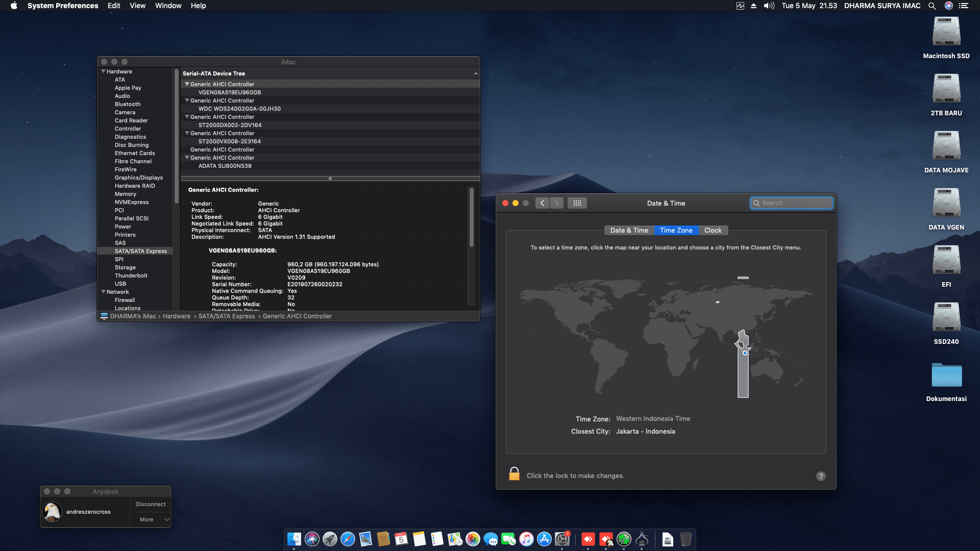This screenshot has height=551, width=980.
Task: Click the iMac window detail pane scrollbar
Action: tap(472, 217)
